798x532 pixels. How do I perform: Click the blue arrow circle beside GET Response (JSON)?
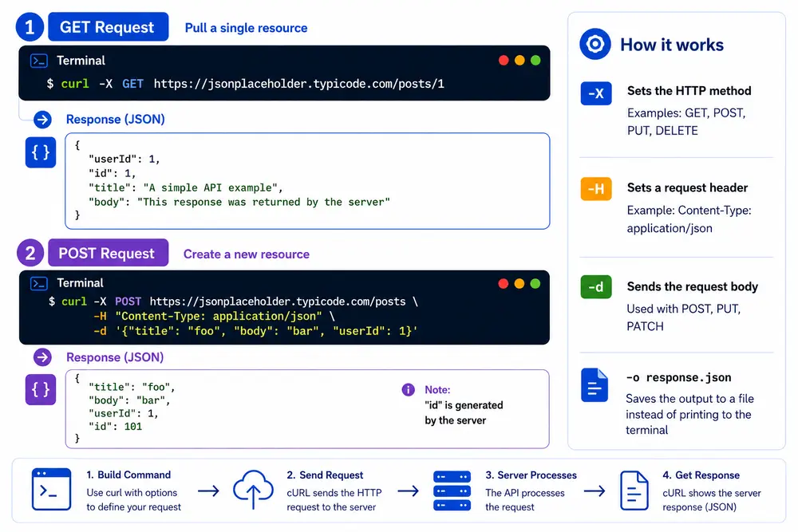pyautogui.click(x=43, y=120)
